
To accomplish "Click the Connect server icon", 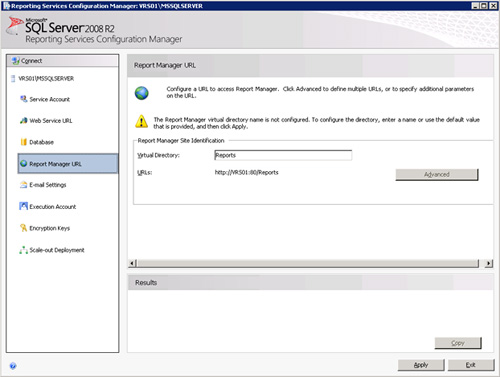I will tap(15, 61).
